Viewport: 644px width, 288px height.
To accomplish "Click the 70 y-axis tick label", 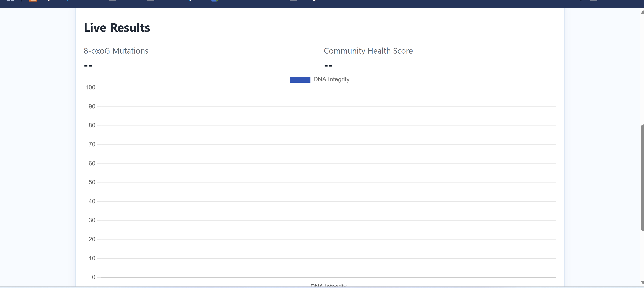I will [92, 144].
